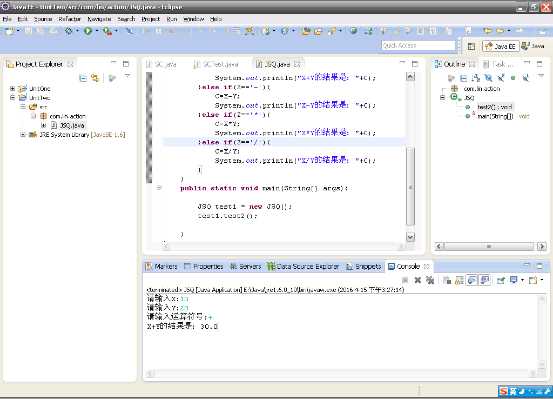The width and height of the screenshot is (553, 399).
Task: Toggle Sort in the Outline toolbar
Action: [x=476, y=78]
